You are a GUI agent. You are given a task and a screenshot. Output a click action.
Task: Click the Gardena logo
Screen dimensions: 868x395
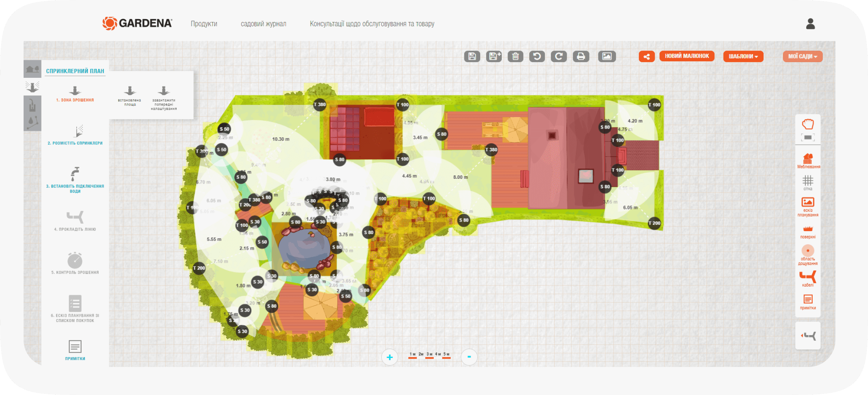point(137,23)
